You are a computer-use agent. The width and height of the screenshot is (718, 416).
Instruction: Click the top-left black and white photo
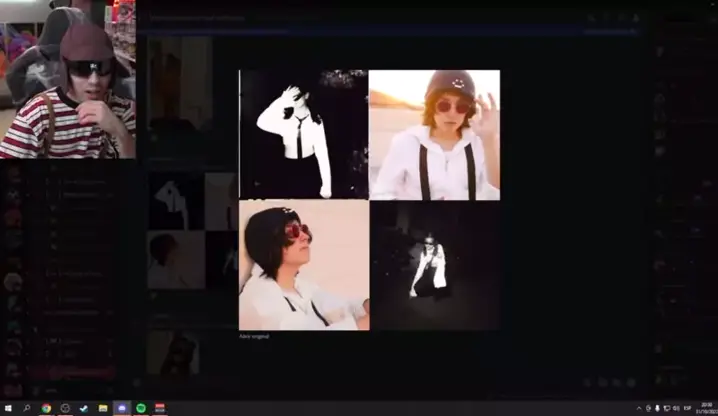click(304, 134)
